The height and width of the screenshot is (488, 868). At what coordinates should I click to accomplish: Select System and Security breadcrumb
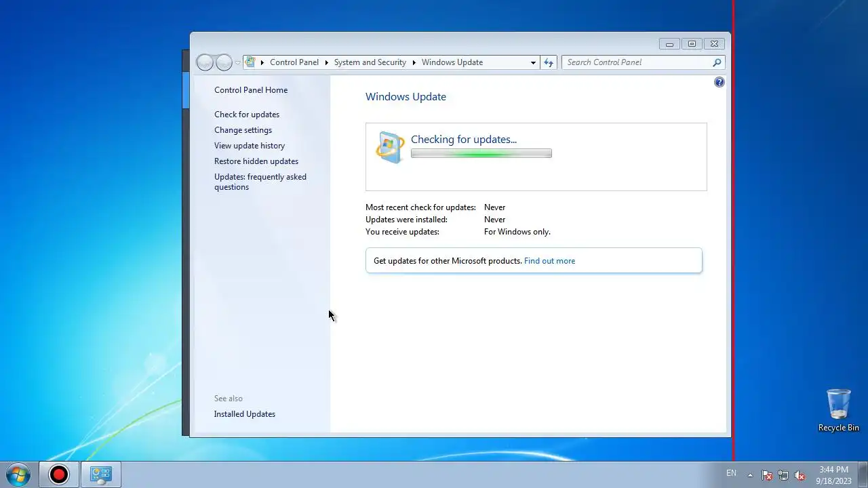[x=370, y=62]
